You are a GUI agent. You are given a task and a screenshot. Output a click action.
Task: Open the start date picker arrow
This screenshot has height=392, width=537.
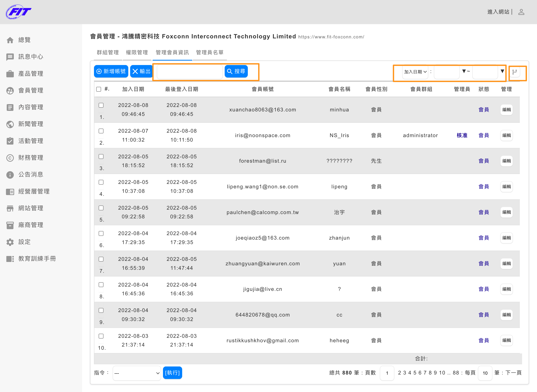pyautogui.click(x=464, y=71)
